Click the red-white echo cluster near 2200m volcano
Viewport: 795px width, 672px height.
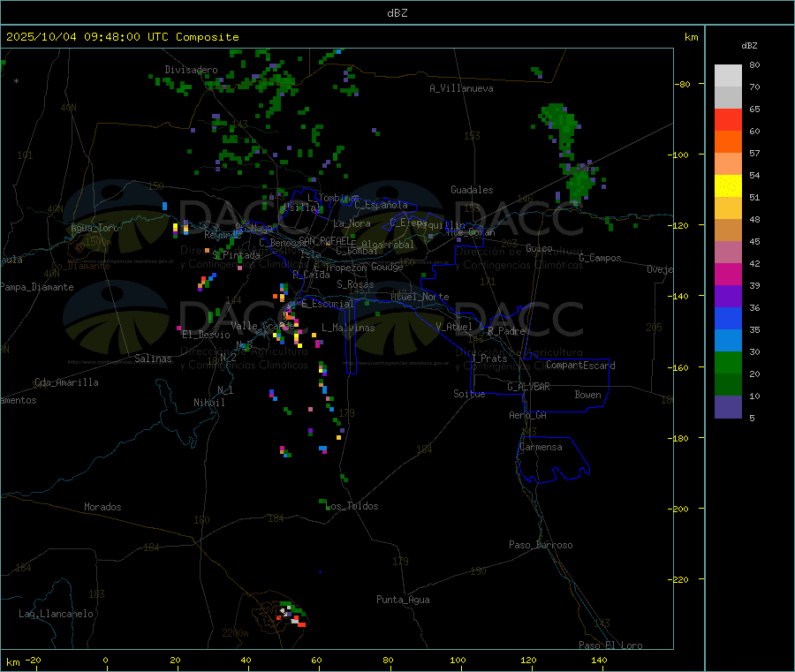click(x=292, y=615)
